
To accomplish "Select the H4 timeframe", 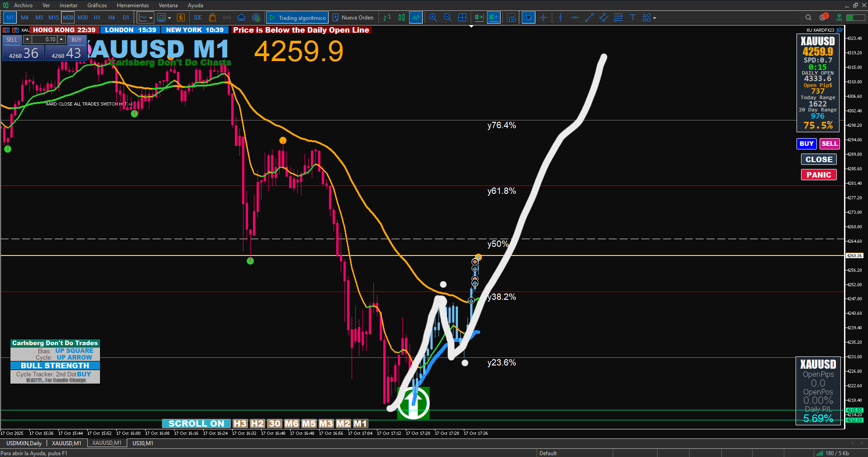I will tap(112, 18).
